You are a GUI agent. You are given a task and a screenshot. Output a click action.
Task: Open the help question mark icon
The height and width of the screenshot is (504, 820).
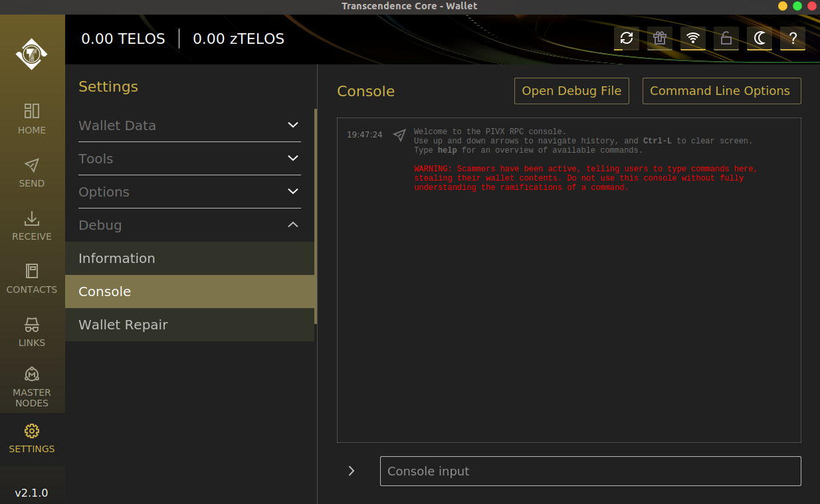[x=793, y=39]
